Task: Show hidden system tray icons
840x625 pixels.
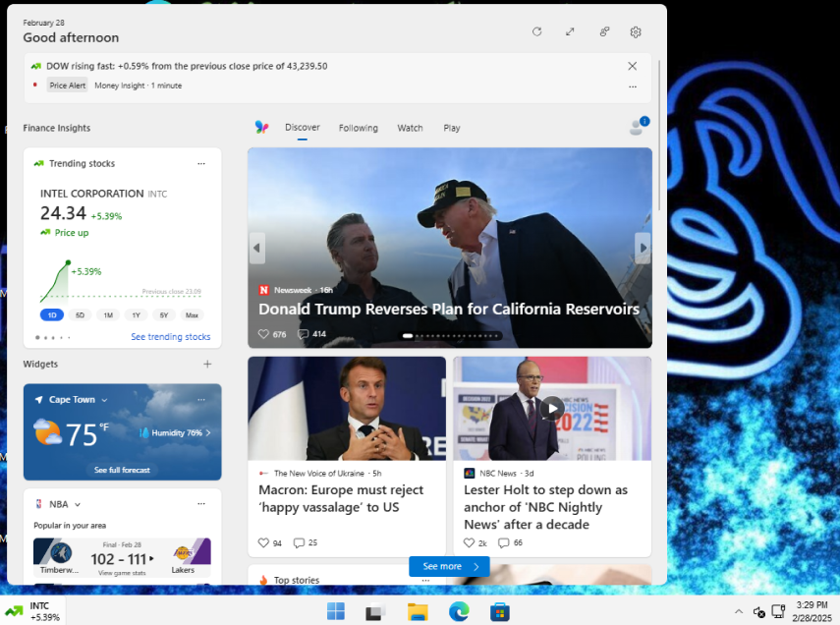Action: (738, 611)
